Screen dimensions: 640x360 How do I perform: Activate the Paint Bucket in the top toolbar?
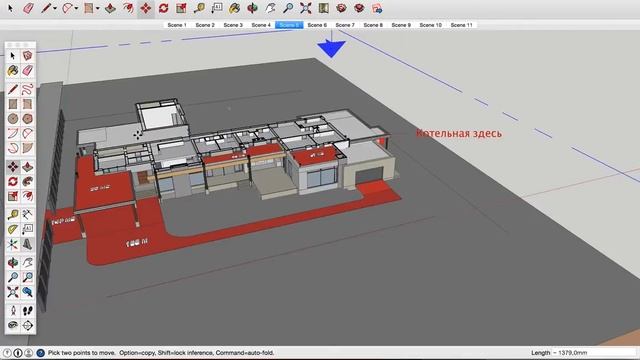pyautogui.click(x=235, y=8)
